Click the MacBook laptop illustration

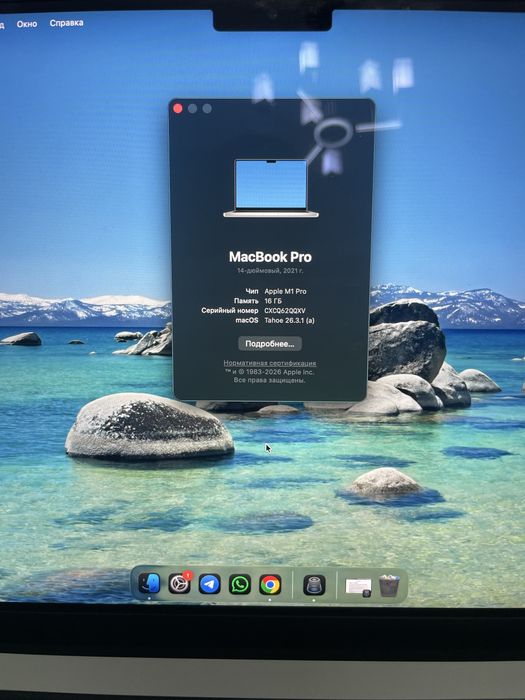(271, 188)
